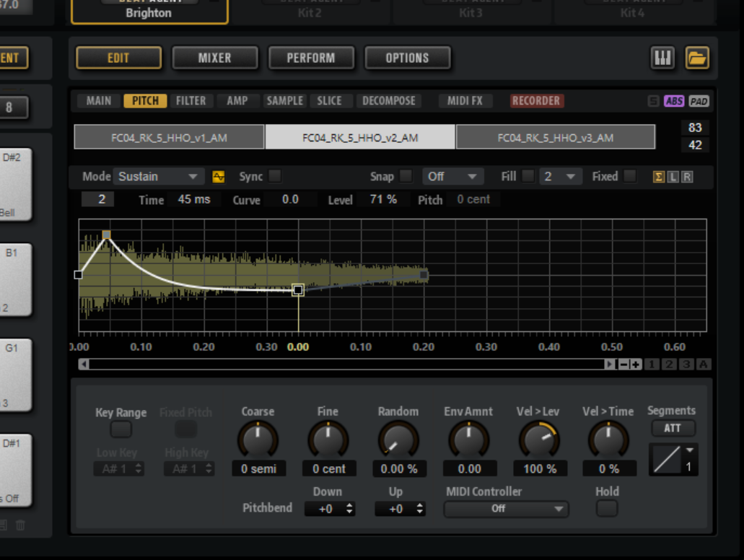Screen dimensions: 744x560
Task: Select zoom snapshot 2
Action: point(669,364)
